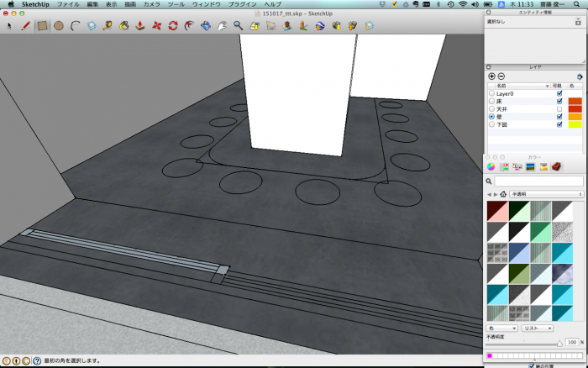The height and width of the screenshot is (368, 588).
Task: Select the Rectangle tool in toolbar
Action: click(x=42, y=25)
